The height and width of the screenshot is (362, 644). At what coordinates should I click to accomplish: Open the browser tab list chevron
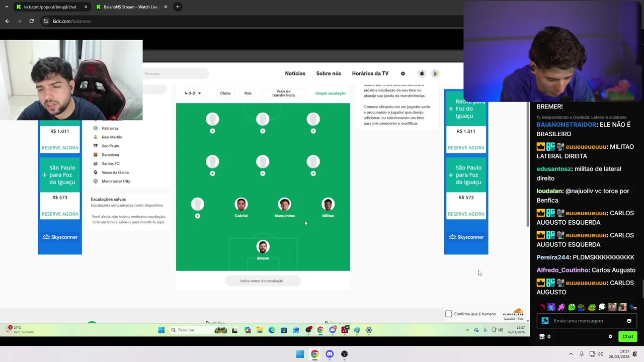[7, 7]
